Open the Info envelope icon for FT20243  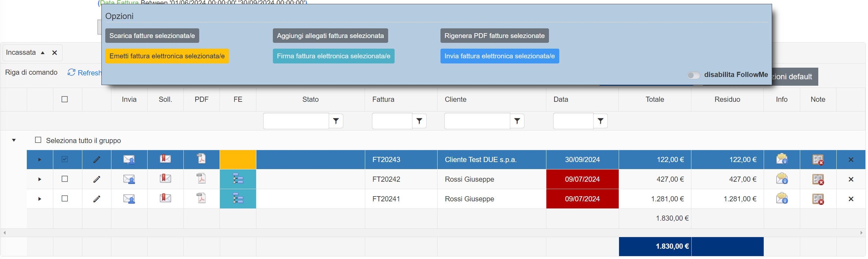[782, 159]
